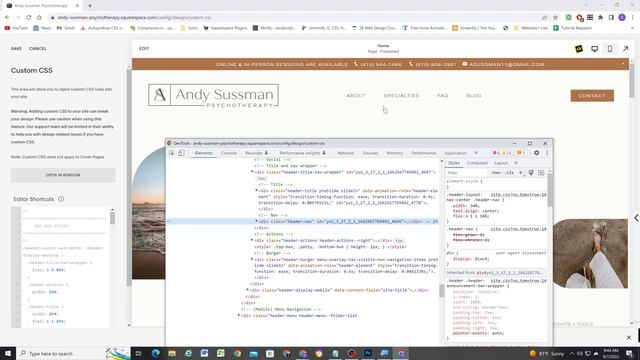640x360 pixels.
Task: Share this page from the address bar
Action: pos(544,18)
